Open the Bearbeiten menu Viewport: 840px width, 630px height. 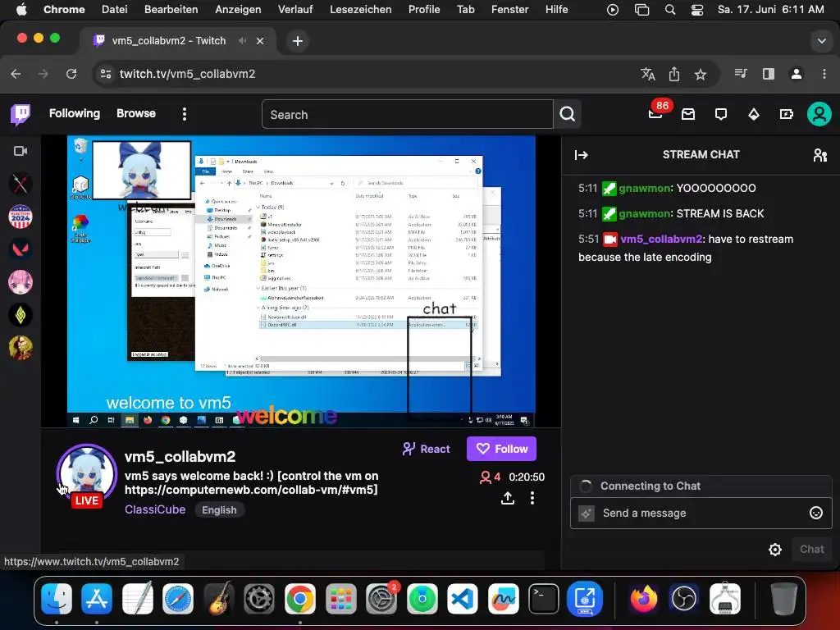(171, 9)
